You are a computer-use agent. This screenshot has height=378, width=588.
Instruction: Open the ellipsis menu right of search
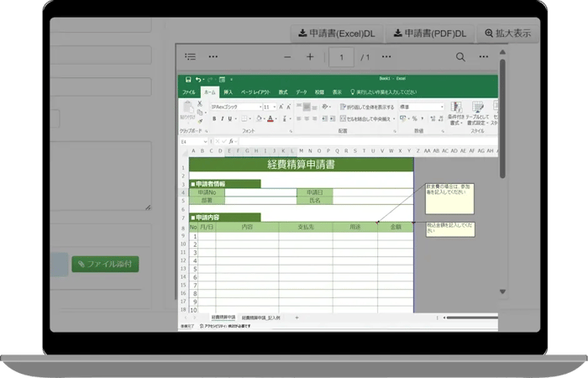tap(483, 56)
